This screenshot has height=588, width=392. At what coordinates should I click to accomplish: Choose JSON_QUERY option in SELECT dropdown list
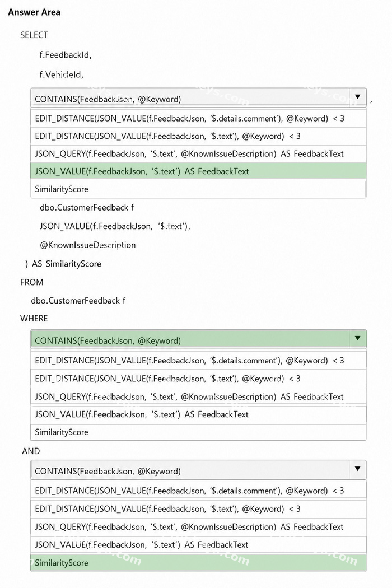pyautogui.click(x=198, y=153)
